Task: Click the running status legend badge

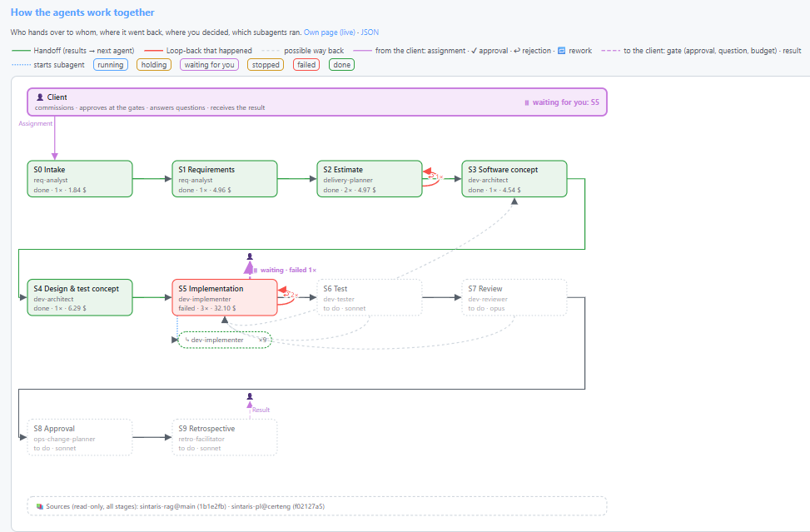Action: (111, 65)
